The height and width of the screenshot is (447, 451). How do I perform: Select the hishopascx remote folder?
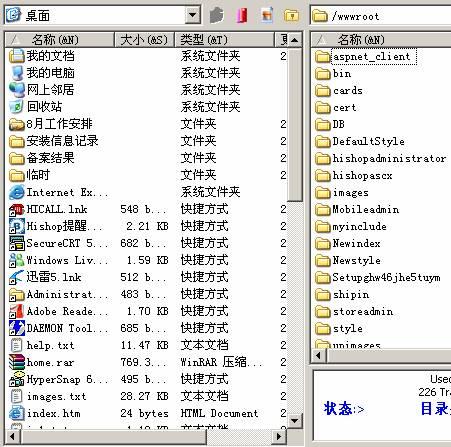(354, 176)
